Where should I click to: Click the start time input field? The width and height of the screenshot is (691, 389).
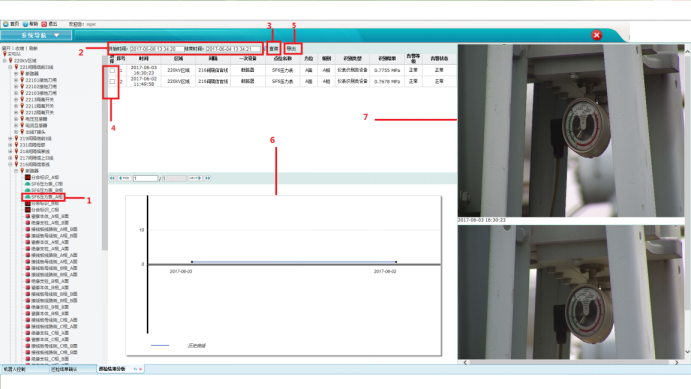(x=157, y=49)
